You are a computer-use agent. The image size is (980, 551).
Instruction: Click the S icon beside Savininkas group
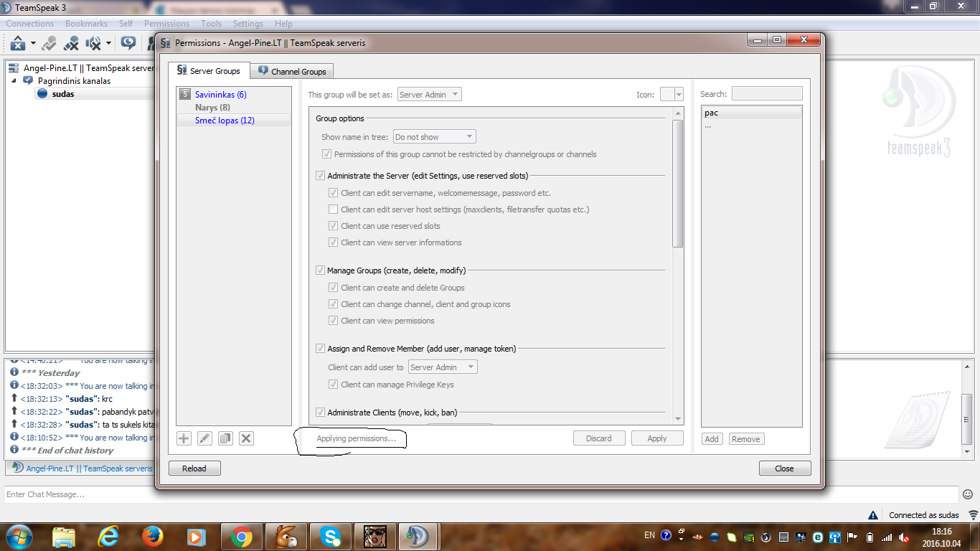coord(184,95)
